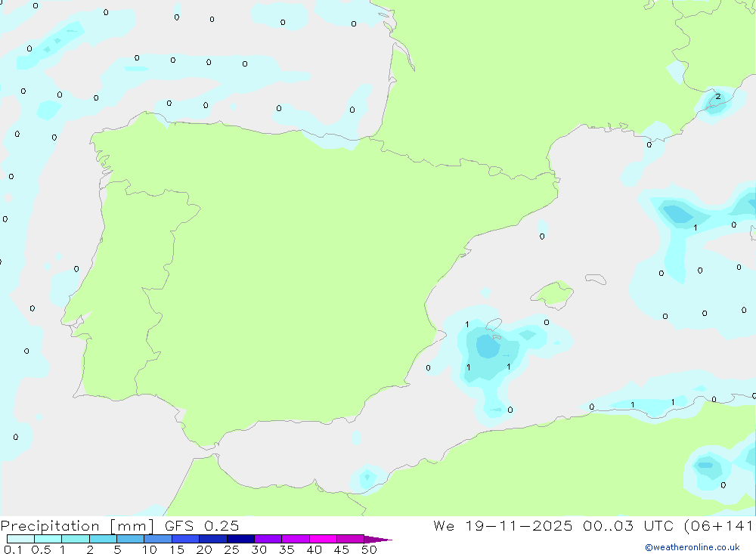Image resolution: width=756 pixels, height=554 pixels.
Task: Click the '30' legend scale label
Action: click(x=259, y=549)
